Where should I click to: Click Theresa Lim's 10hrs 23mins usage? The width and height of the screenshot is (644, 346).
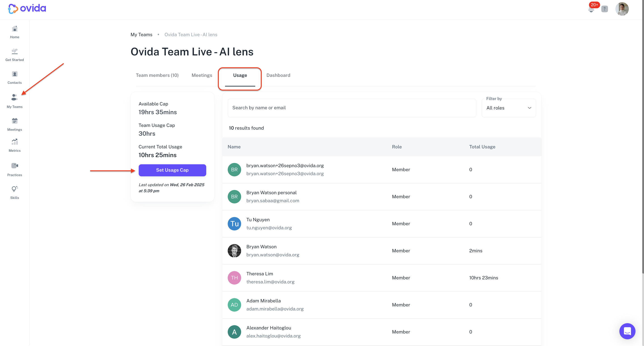483,278
